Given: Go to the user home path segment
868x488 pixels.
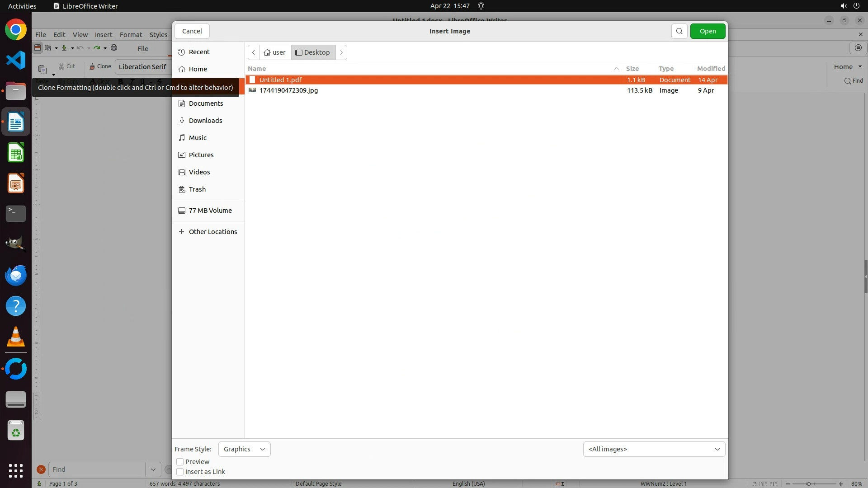Looking at the screenshot, I should (275, 52).
